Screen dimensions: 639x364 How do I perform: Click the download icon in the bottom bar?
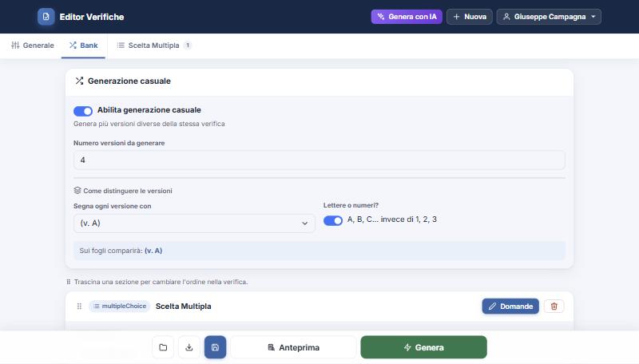(189, 347)
